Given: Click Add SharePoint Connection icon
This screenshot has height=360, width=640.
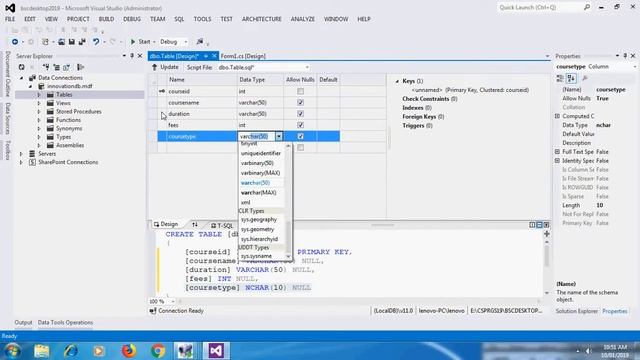Looking at the screenshot, I should pos(67,67).
